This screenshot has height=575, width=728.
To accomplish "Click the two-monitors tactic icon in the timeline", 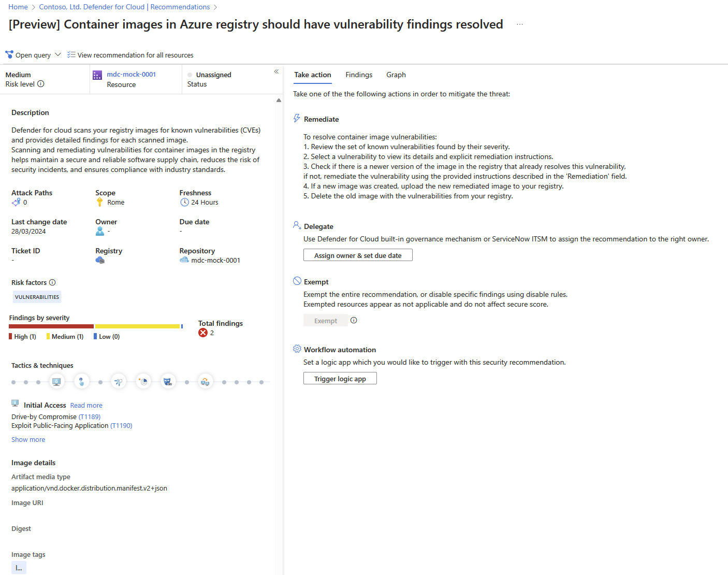I will (206, 382).
